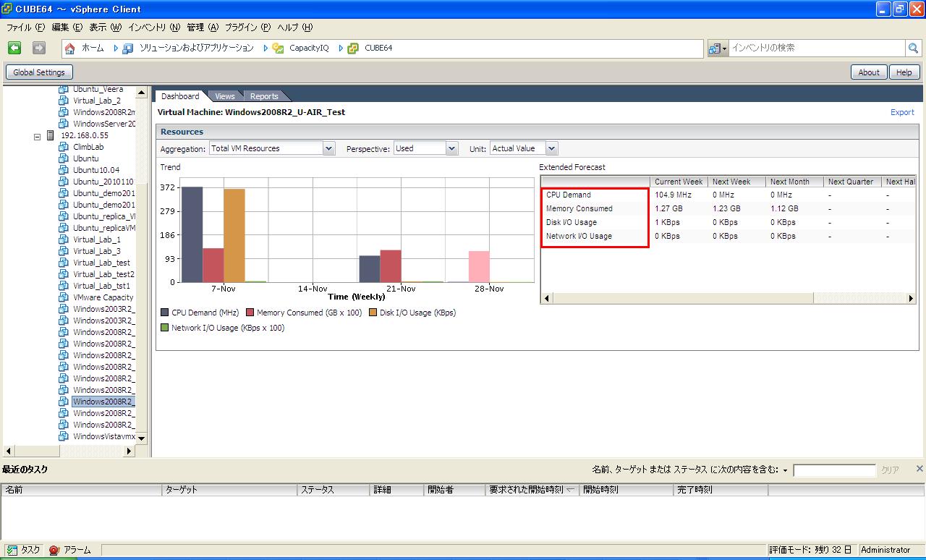926x560 pixels.
Task: Click the アラーム status bar button
Action: pos(70,550)
